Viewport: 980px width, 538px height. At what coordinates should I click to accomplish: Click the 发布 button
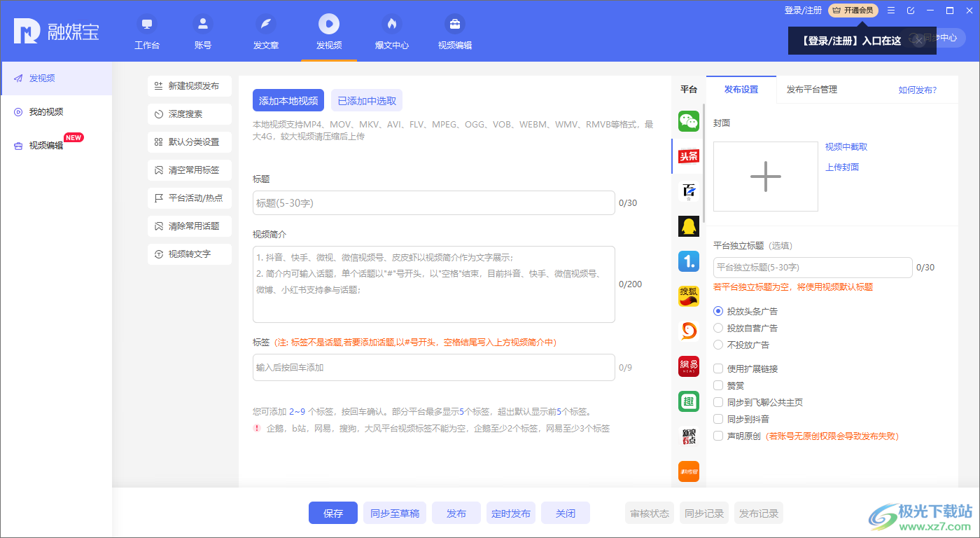tap(456, 513)
